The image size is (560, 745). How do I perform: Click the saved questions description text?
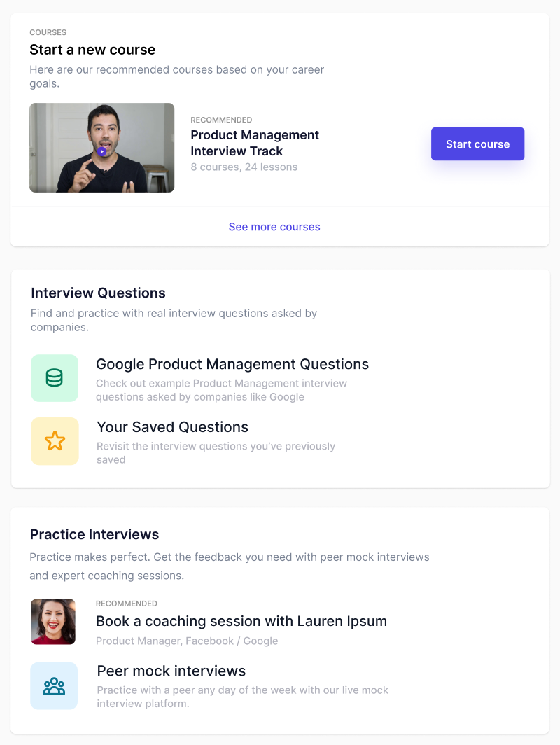coord(216,453)
